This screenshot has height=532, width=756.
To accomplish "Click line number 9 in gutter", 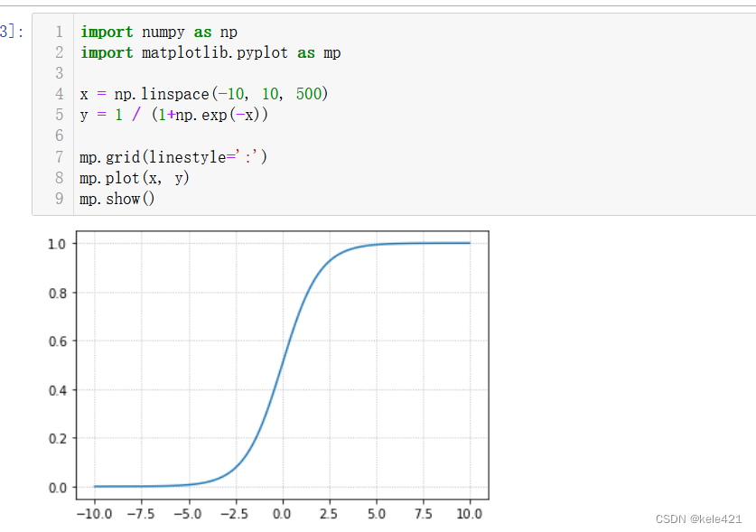I will pyautogui.click(x=59, y=198).
